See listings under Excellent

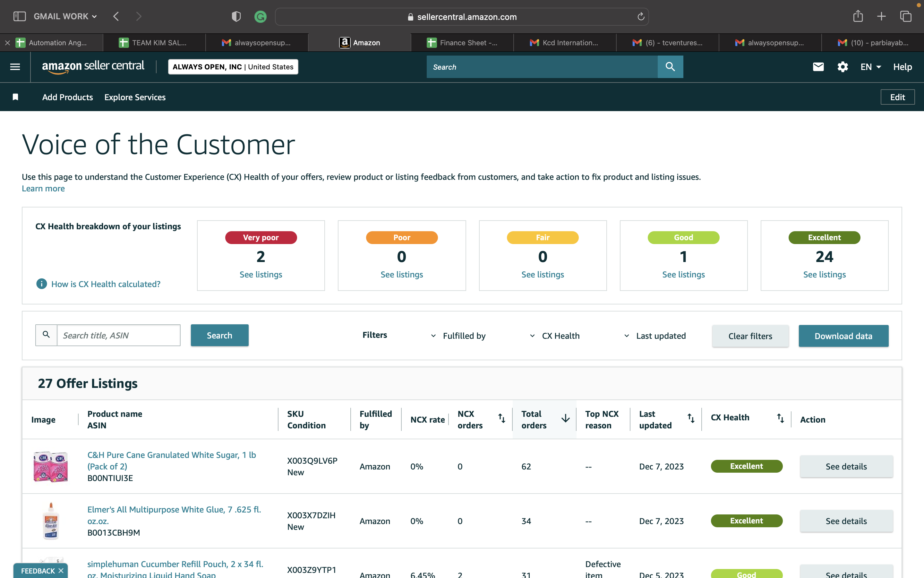(824, 275)
